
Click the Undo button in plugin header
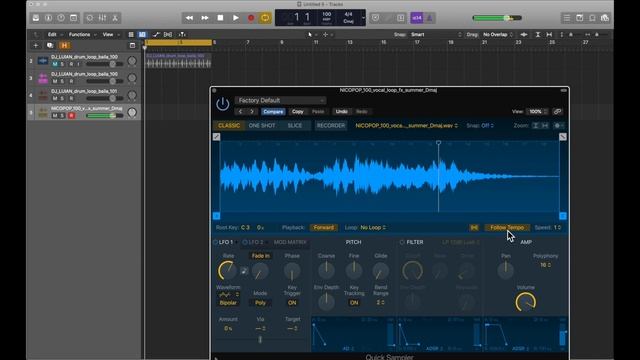tap(342, 111)
